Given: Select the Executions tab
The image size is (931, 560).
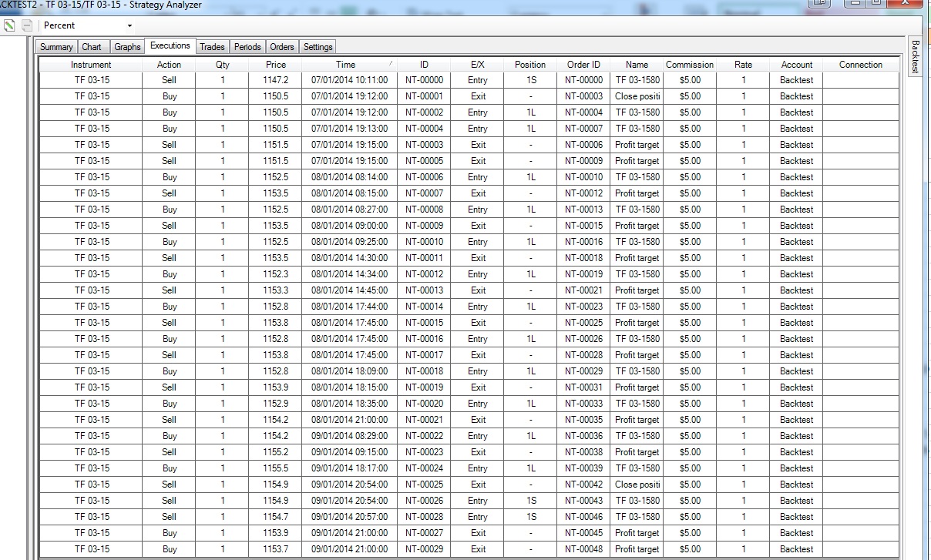Looking at the screenshot, I should [170, 46].
